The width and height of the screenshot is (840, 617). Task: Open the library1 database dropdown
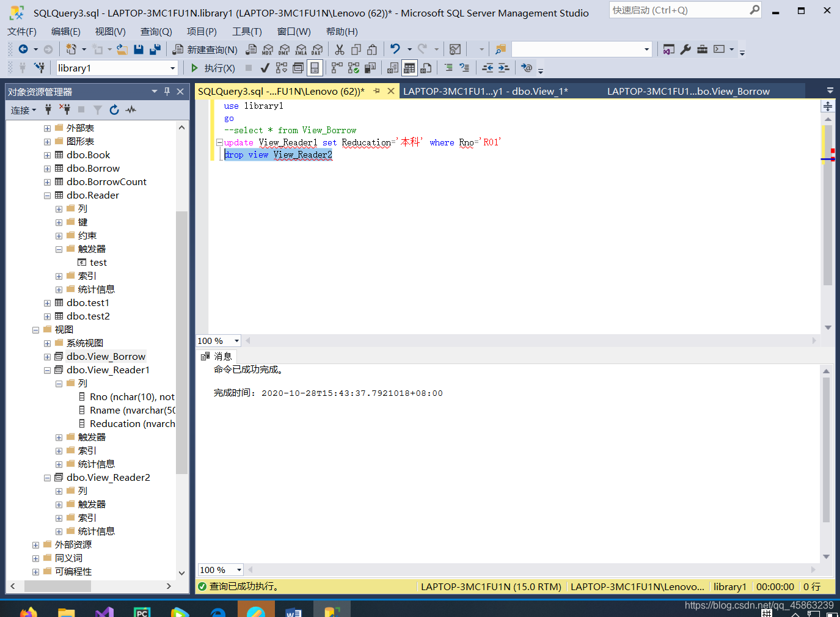[173, 68]
